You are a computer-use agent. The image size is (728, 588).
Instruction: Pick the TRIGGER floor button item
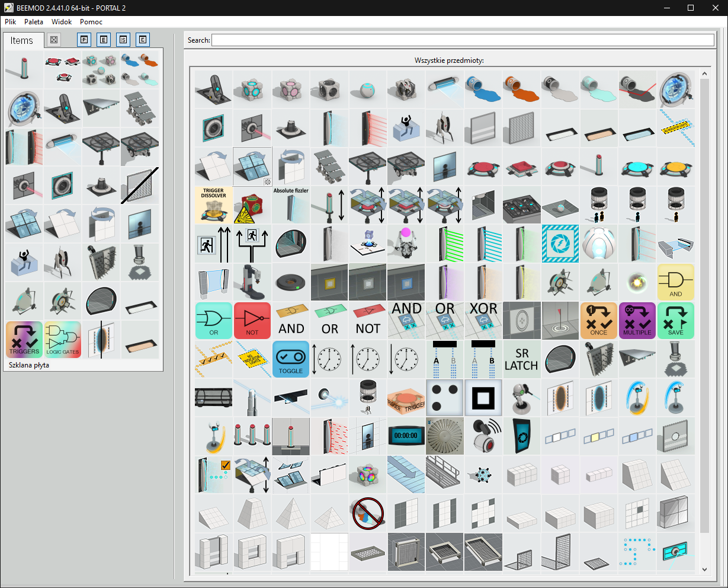coord(406,398)
